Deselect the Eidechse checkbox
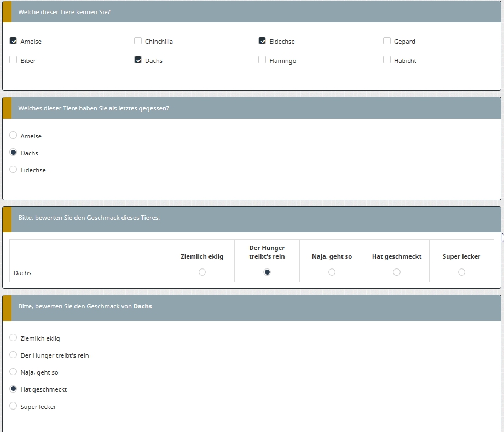The height and width of the screenshot is (432, 504). click(262, 41)
